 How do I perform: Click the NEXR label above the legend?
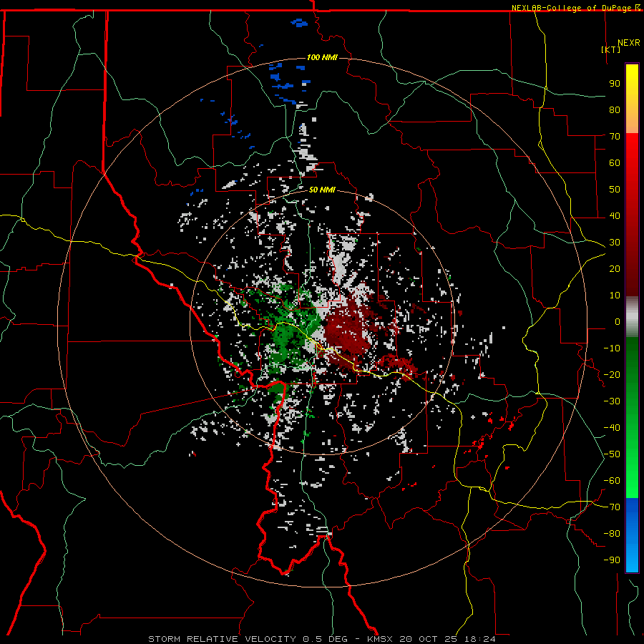tap(629, 43)
